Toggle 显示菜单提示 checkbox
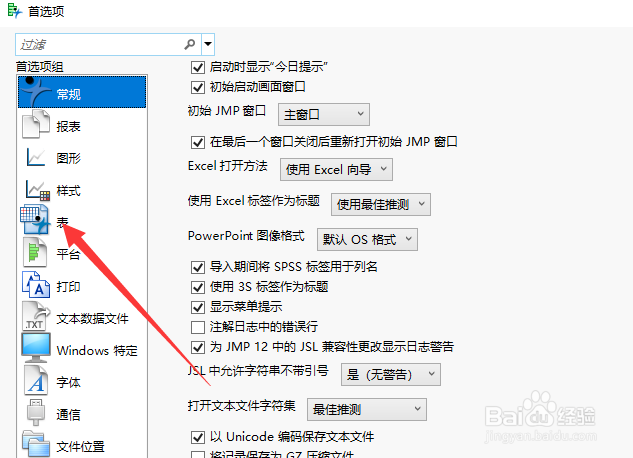 (x=197, y=307)
